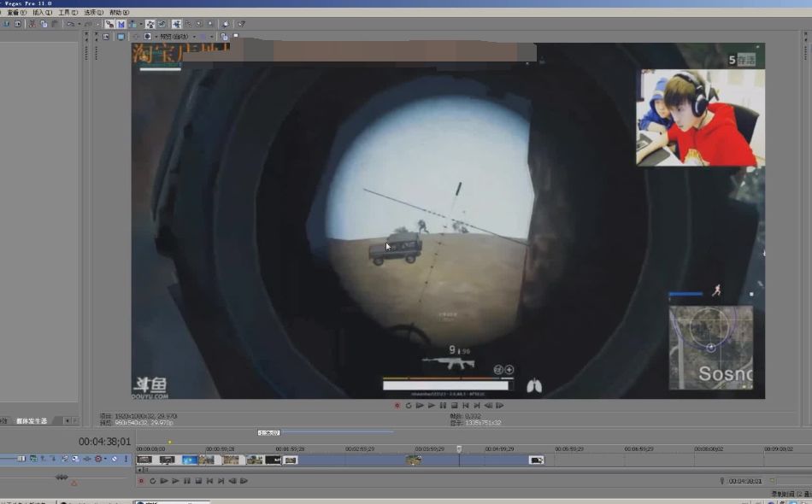Open the 帮助 (Help) menu
The image size is (812, 504).
119,12
